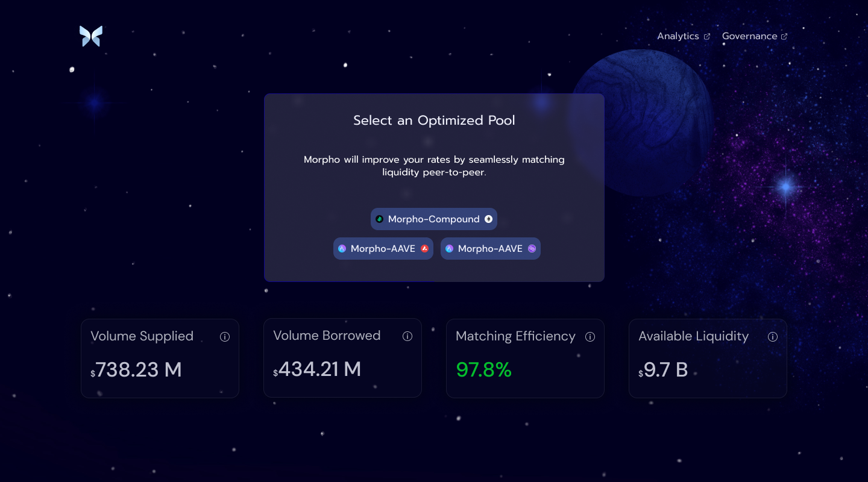Show info for Volume Supplied
Screen dimensions: 868x482
225,337
